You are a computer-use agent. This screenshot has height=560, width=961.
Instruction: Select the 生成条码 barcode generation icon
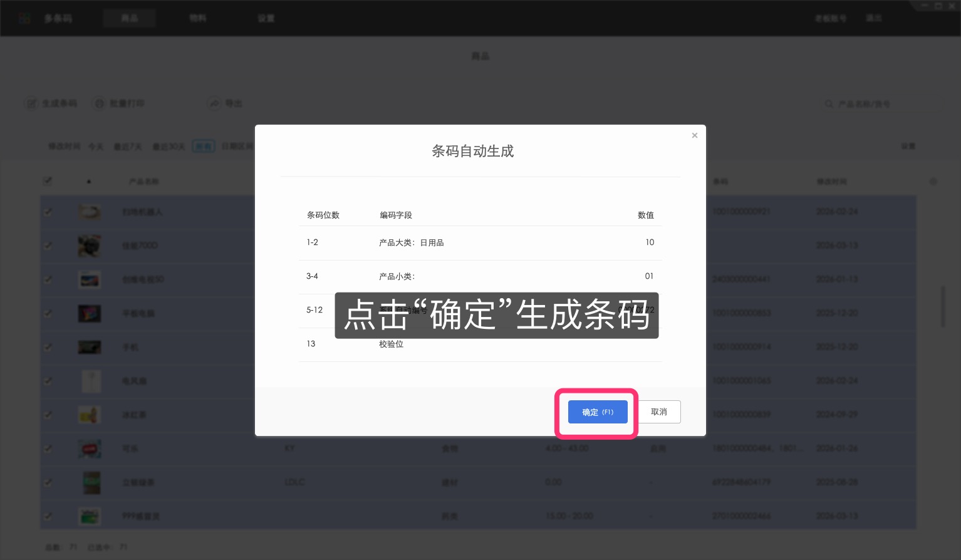pyautogui.click(x=31, y=103)
